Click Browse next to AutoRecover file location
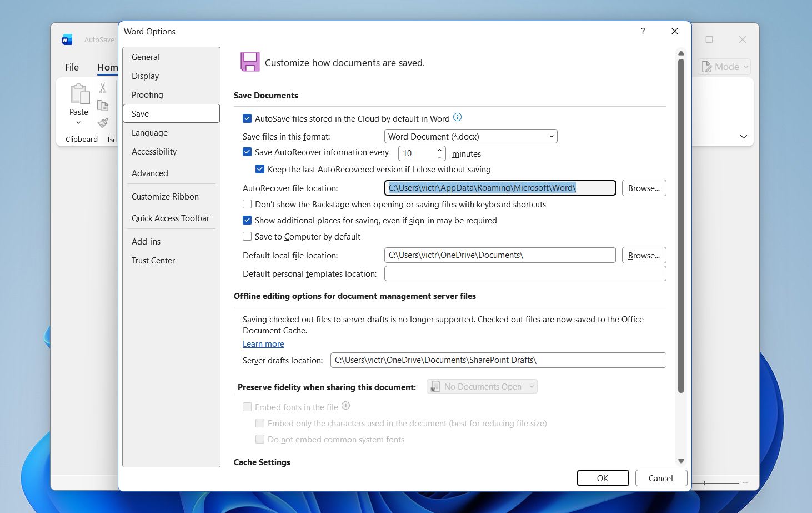Image resolution: width=812 pixels, height=513 pixels. [643, 188]
